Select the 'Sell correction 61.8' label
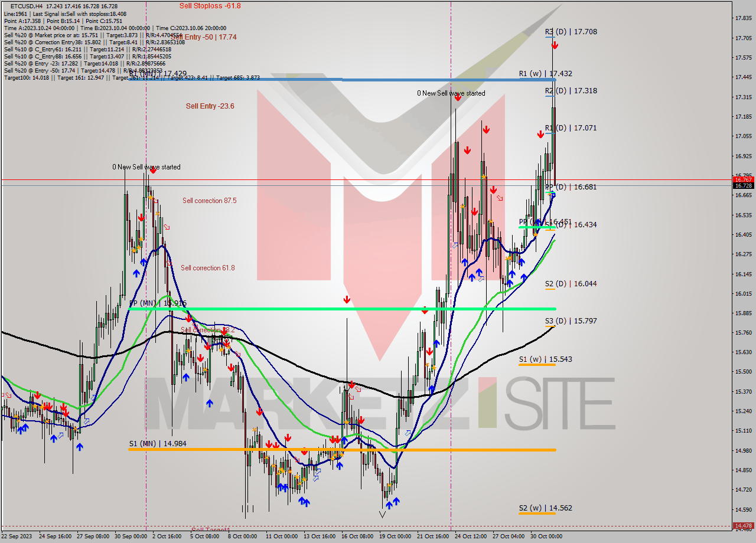The width and height of the screenshot is (756, 543). (207, 268)
